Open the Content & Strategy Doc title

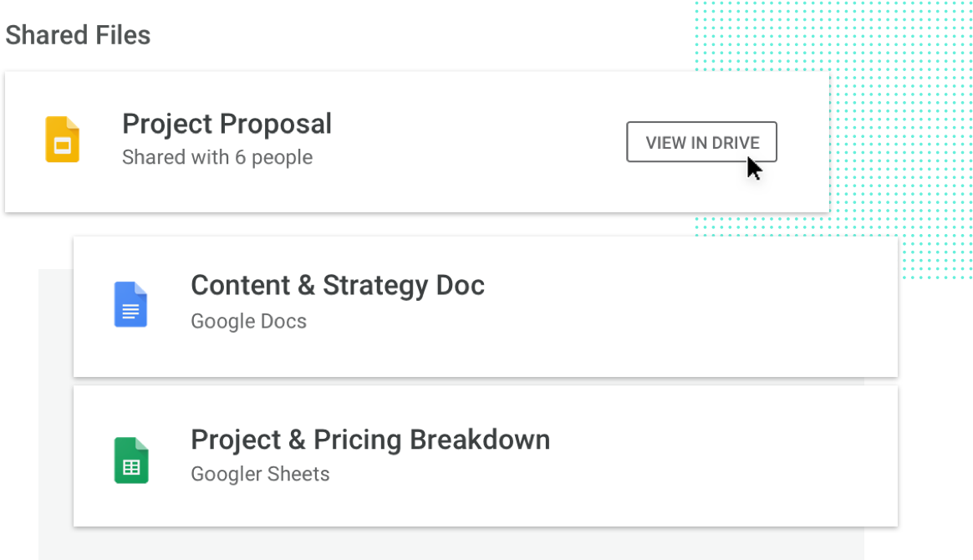[x=338, y=286]
